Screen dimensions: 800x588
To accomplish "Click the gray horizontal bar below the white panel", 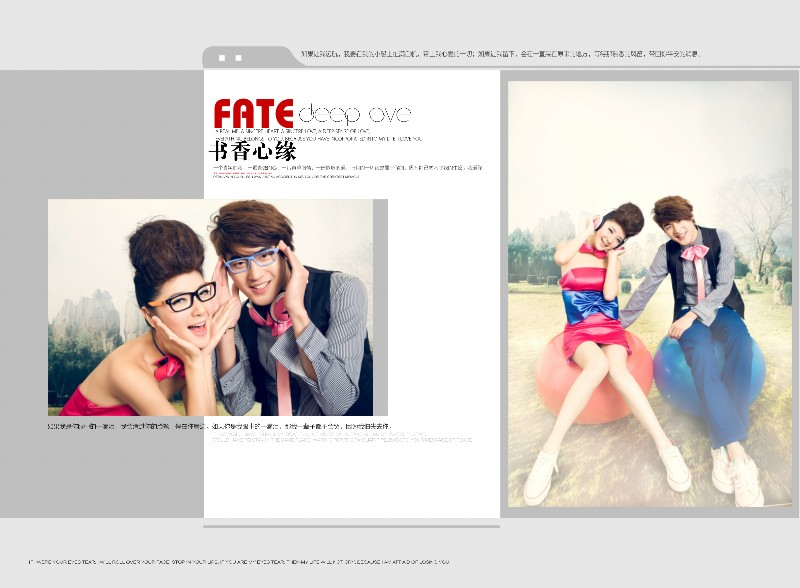I will (x=351, y=525).
